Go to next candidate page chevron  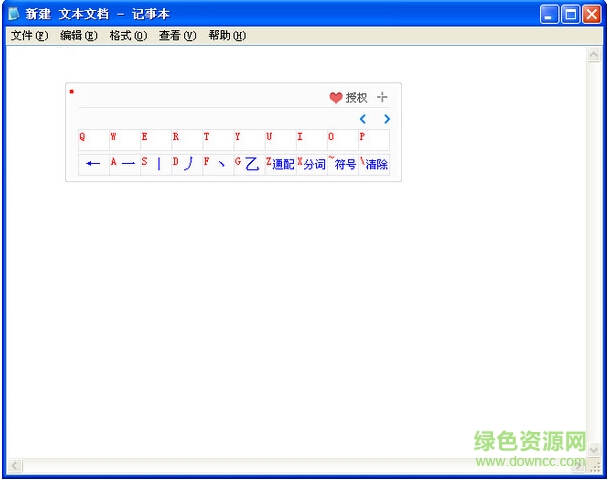click(x=387, y=119)
